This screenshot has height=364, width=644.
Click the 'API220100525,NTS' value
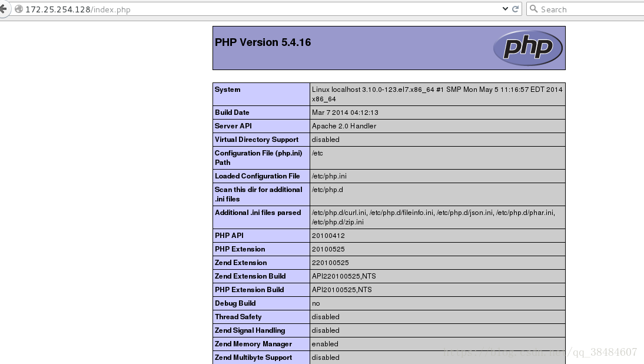[x=344, y=276]
